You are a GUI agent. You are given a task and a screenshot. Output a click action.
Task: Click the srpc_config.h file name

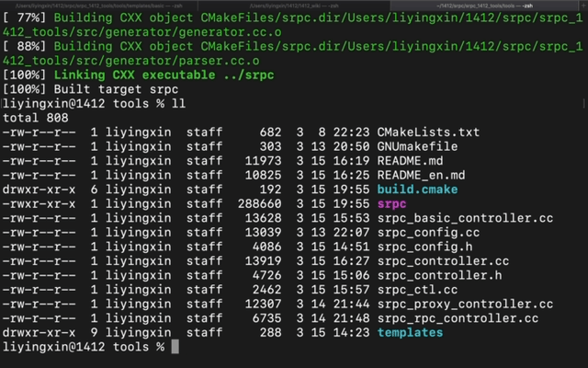(424, 247)
